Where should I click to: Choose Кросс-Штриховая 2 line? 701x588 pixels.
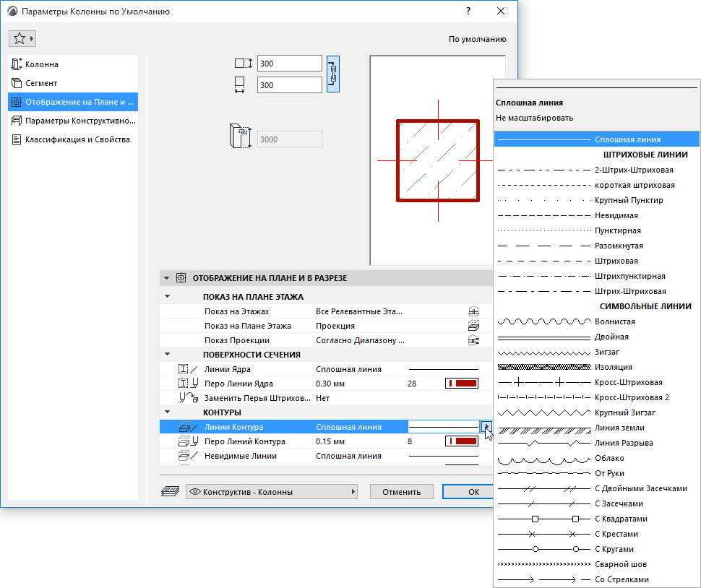click(597, 398)
